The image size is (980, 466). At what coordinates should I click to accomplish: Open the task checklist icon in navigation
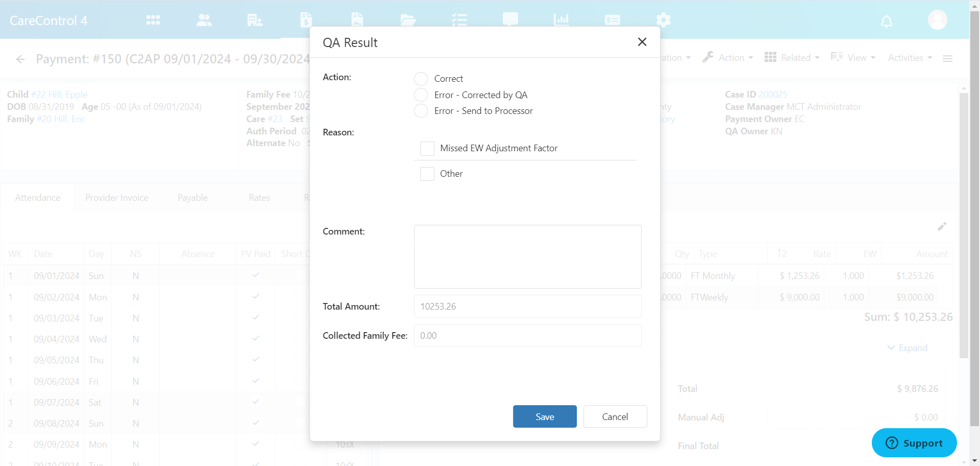(459, 20)
